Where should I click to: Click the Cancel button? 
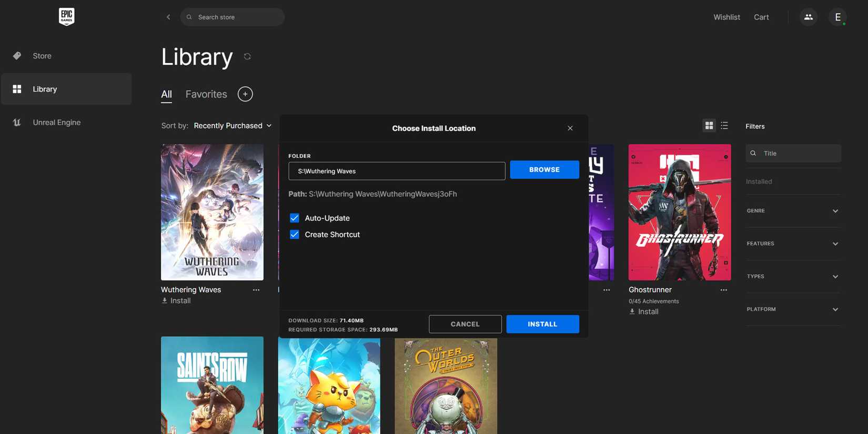click(465, 324)
